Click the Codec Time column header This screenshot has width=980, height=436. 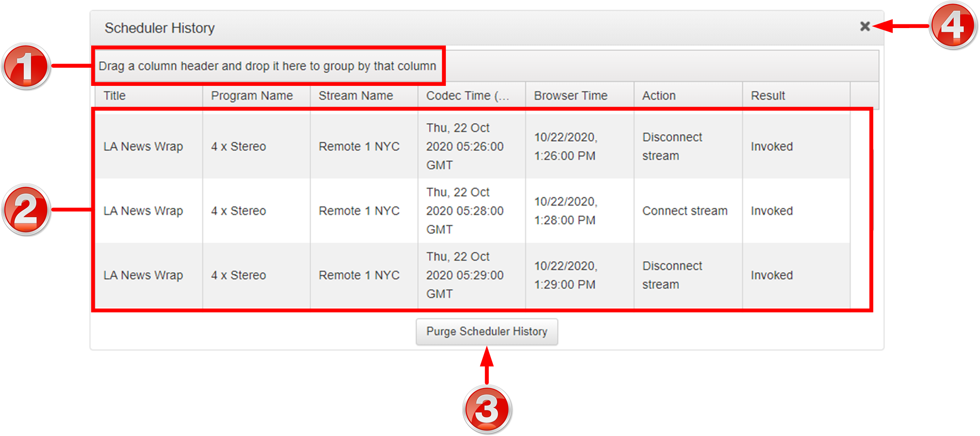467,96
